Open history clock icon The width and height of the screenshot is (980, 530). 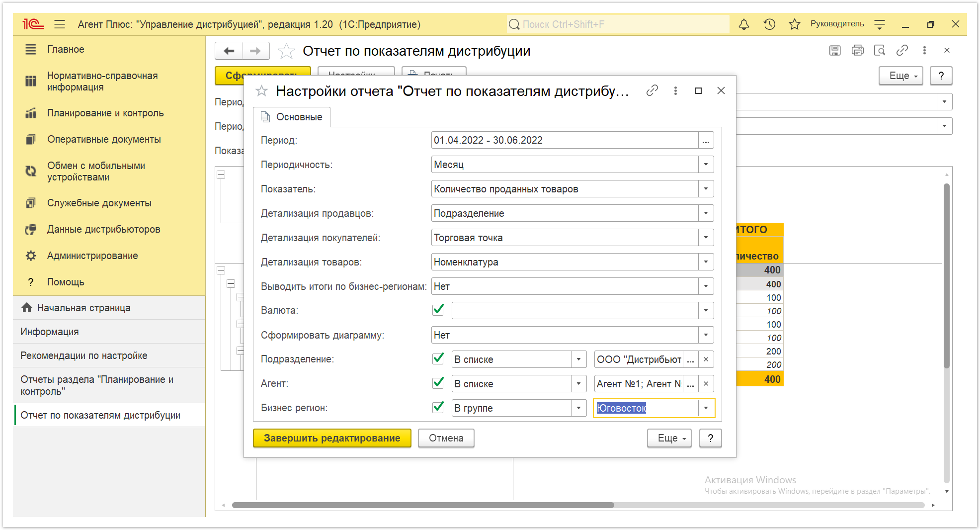tap(769, 24)
